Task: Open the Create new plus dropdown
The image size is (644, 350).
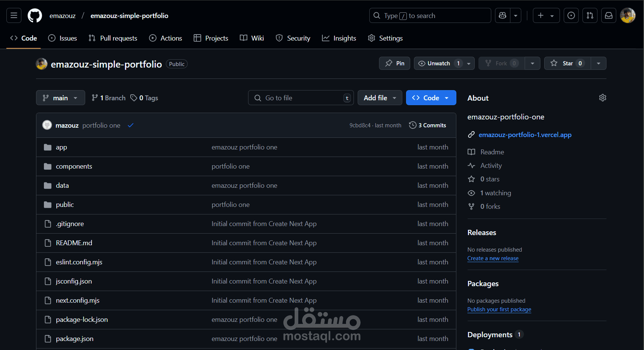Action: tap(546, 15)
